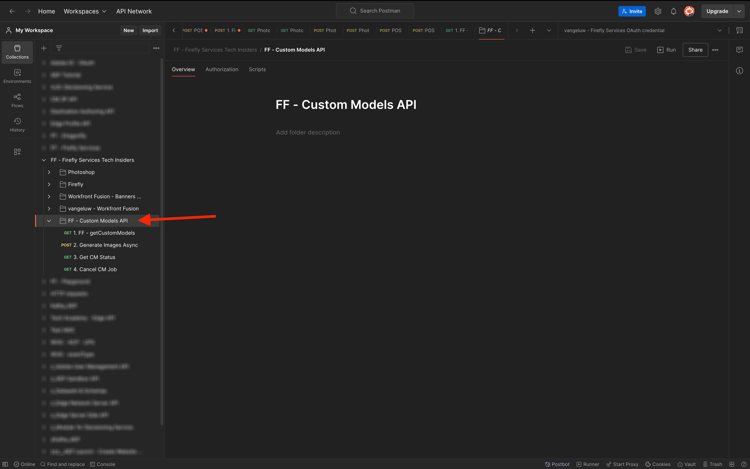Screen dimensions: 750x469
Task: Open Vault in status bar
Action: (x=686, y=464)
